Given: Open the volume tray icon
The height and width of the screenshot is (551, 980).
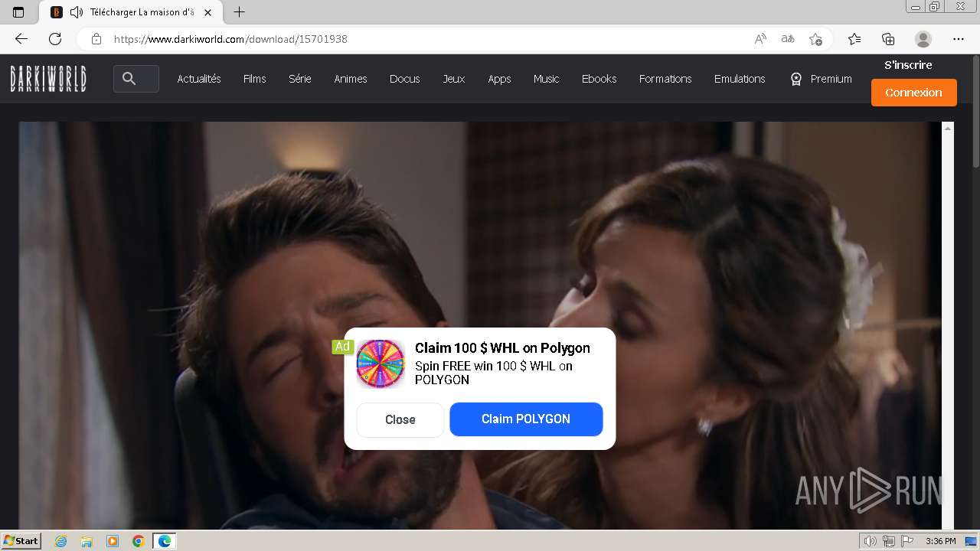Looking at the screenshot, I should click(872, 541).
